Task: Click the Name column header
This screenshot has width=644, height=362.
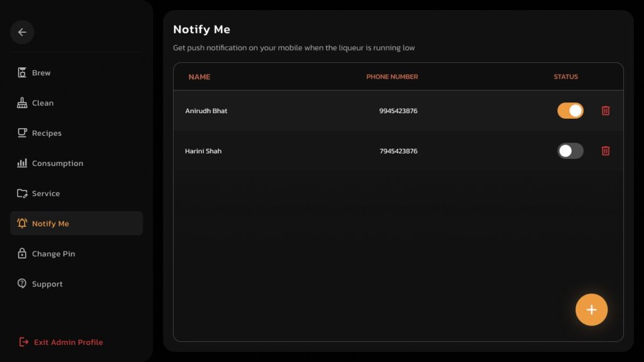Action: click(199, 77)
